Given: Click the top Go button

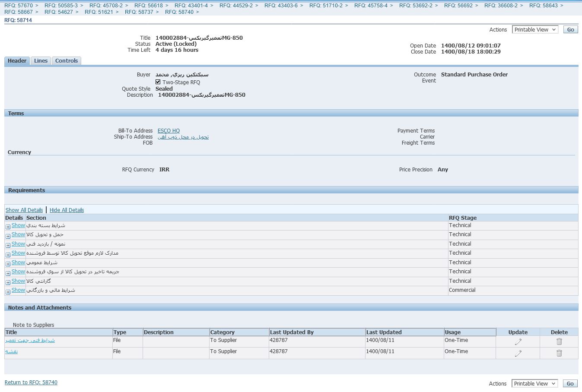Looking at the screenshot, I should click(x=571, y=29).
